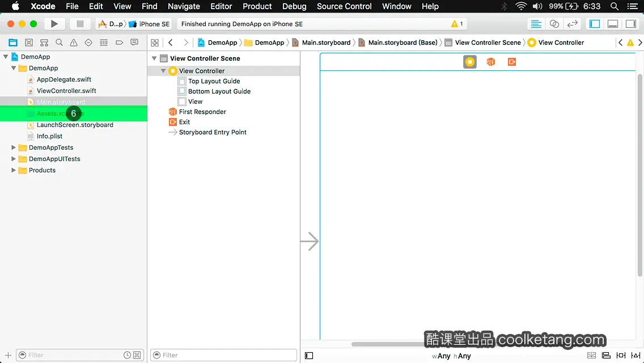Viewport: 644px width, 363px height.
Task: Expand the DemoAppTests folder
Action: [14, 147]
